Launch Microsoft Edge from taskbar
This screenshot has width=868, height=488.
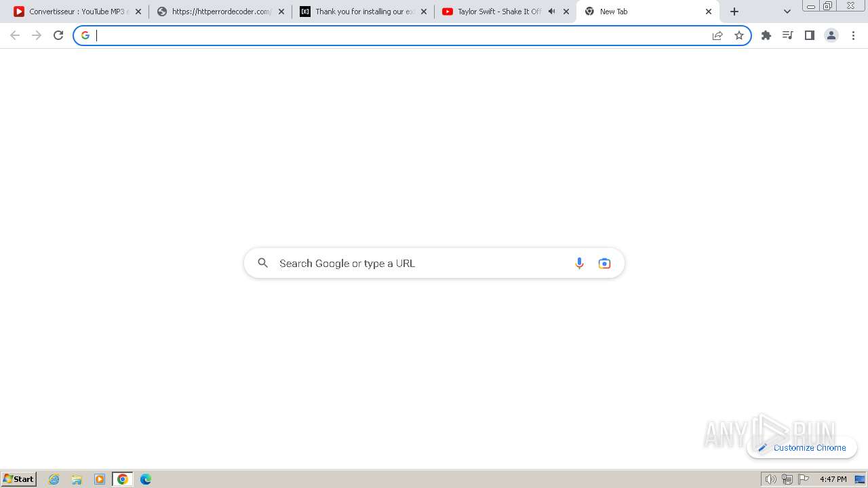click(x=145, y=479)
